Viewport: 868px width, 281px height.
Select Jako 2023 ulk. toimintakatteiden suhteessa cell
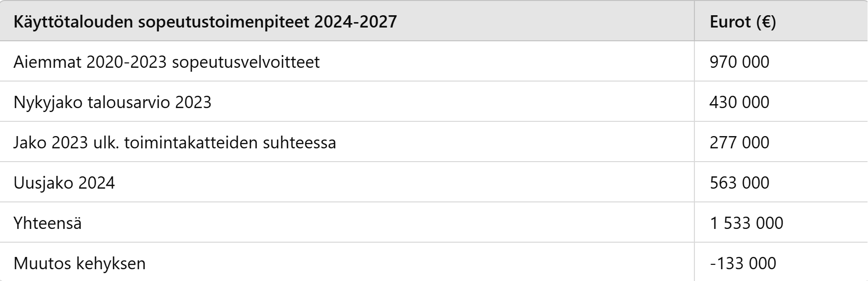coord(347,142)
